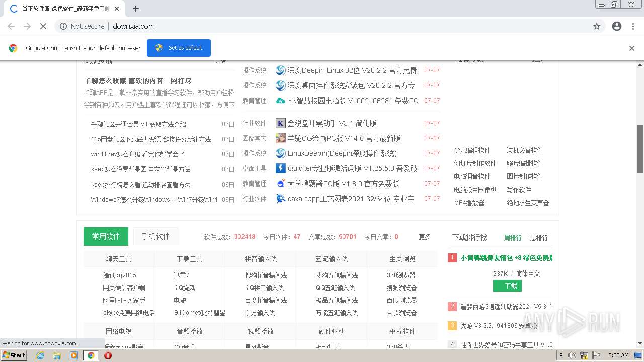Open 先游 V3.9.3.1941806 ranking entry
This screenshot has width=644, height=362.
tap(499, 326)
